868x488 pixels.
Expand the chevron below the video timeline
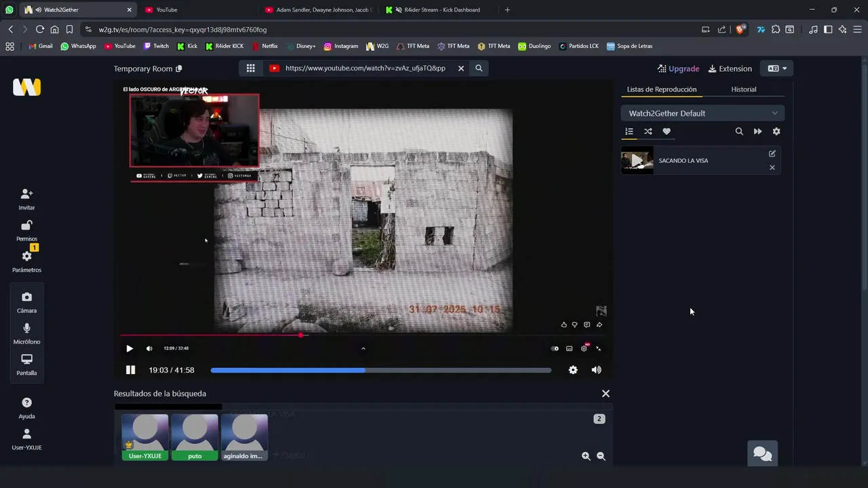(x=363, y=348)
